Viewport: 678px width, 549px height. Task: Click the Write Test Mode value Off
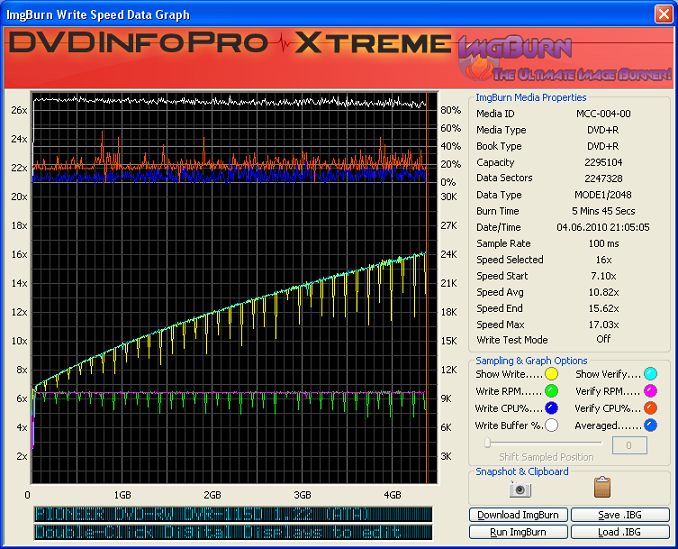click(604, 339)
